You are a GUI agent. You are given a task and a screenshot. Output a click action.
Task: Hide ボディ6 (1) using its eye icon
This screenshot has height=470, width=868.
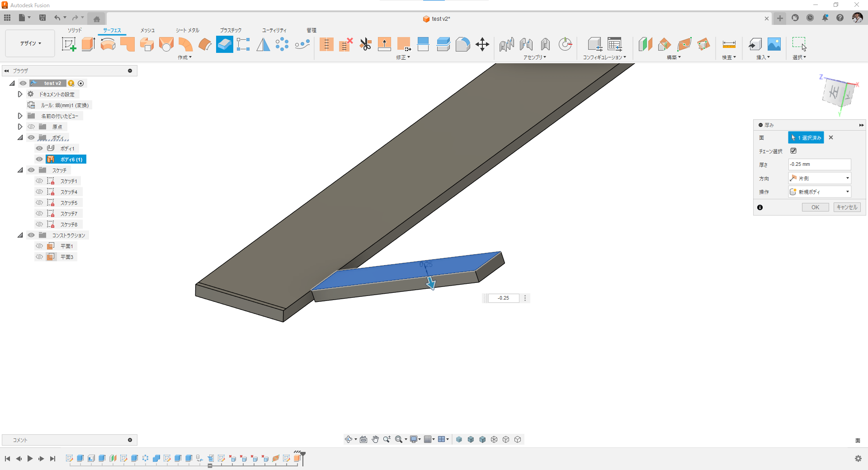click(39, 160)
